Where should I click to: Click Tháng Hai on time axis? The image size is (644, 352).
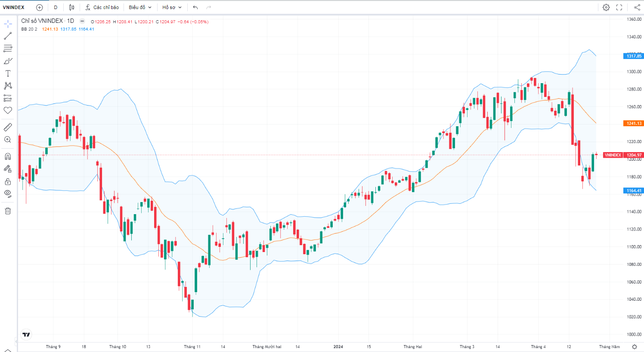point(413,347)
